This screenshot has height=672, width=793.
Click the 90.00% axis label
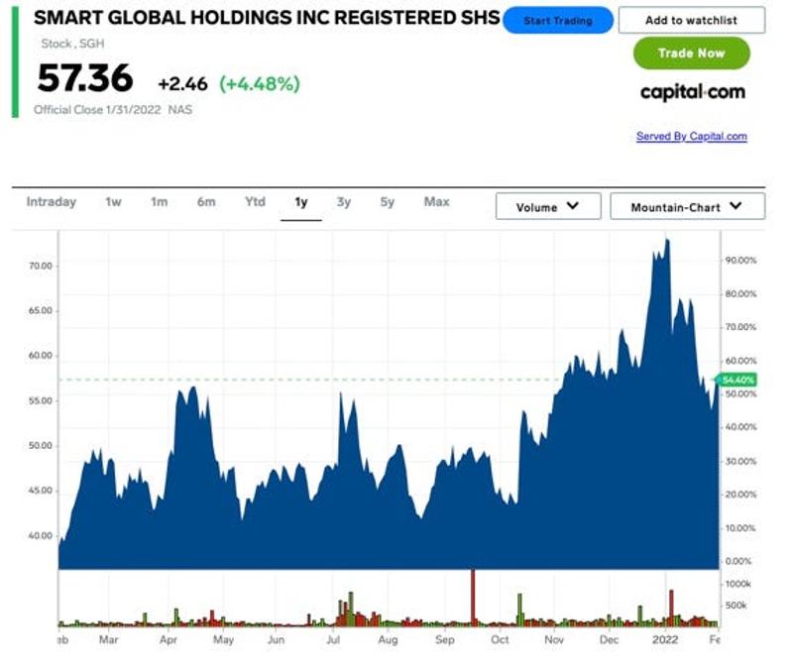click(740, 260)
